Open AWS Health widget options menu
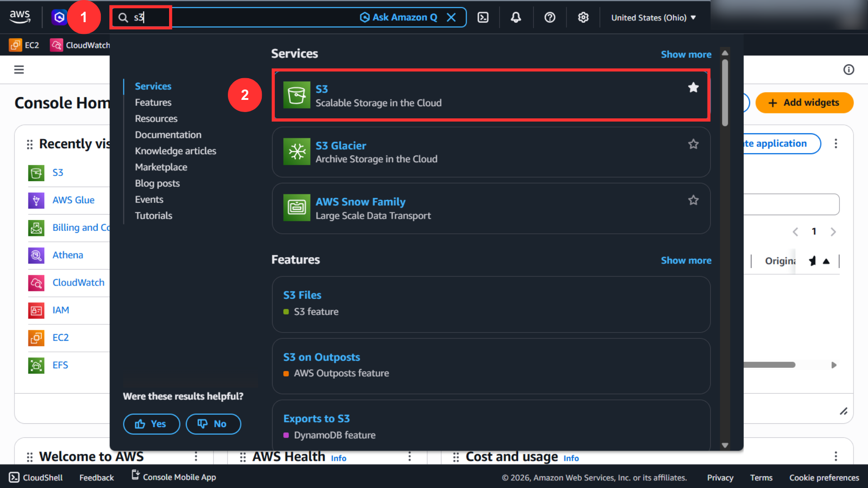 point(410,456)
